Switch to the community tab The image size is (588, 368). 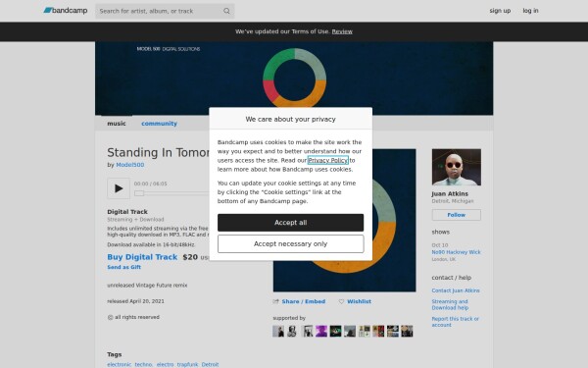(x=159, y=124)
